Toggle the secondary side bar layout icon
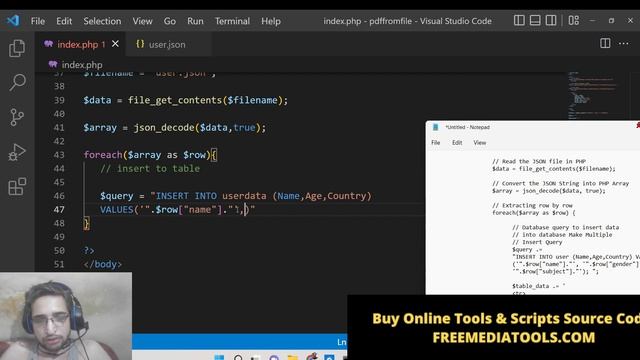Image resolution: width=640 pixels, height=360 pixels. pos(551,20)
